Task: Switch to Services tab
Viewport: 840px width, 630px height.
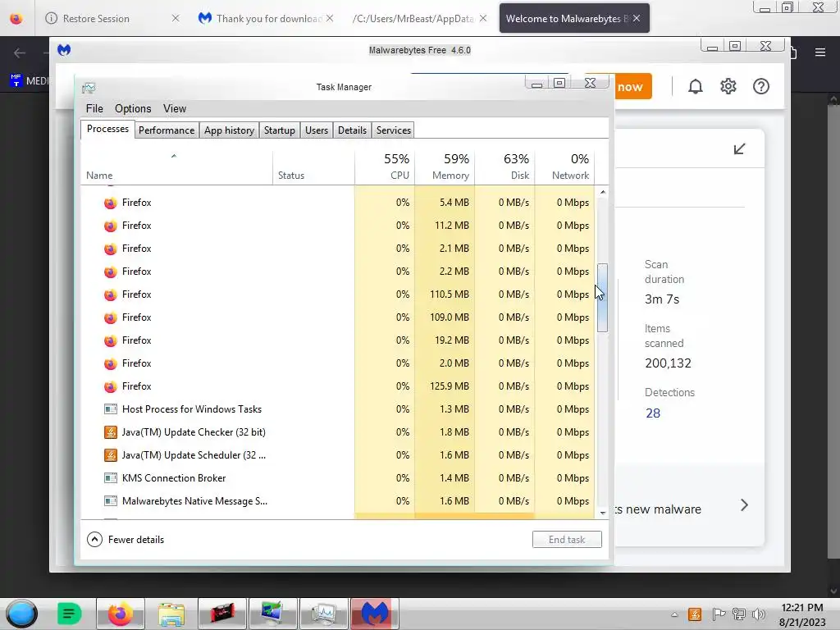Action: tap(393, 130)
